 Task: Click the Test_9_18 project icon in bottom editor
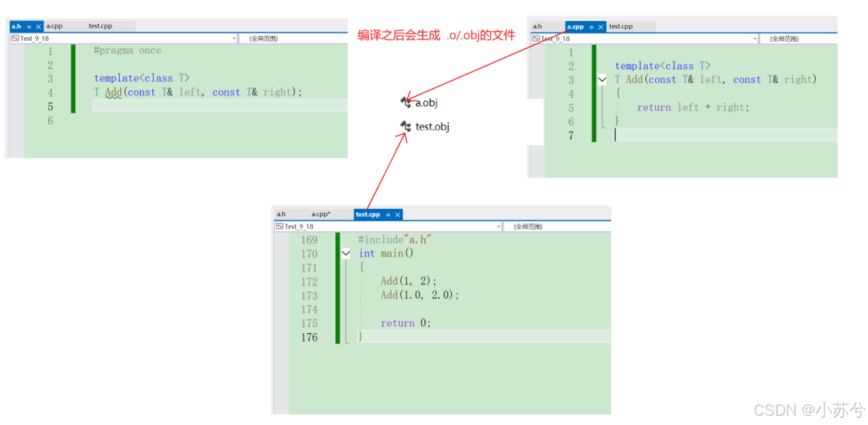point(280,226)
